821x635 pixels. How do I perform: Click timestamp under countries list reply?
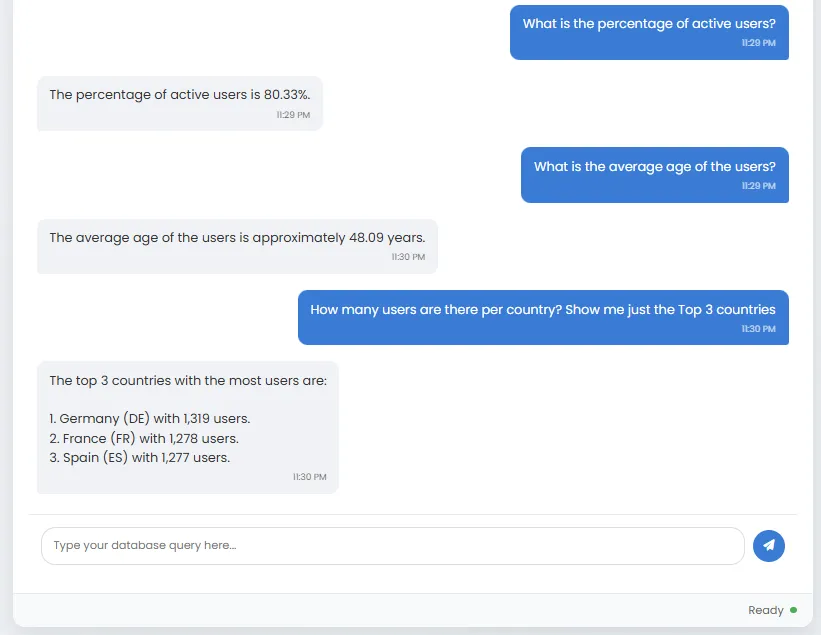point(309,477)
